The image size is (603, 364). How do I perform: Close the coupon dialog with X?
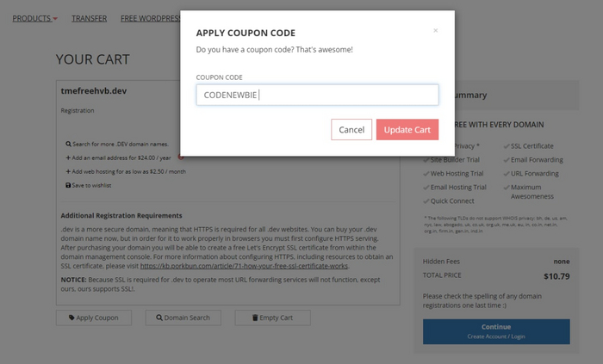(x=435, y=30)
